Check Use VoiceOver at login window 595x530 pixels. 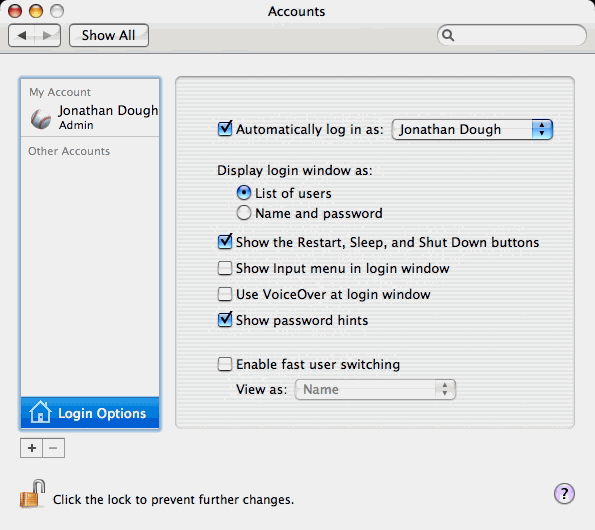(x=225, y=294)
